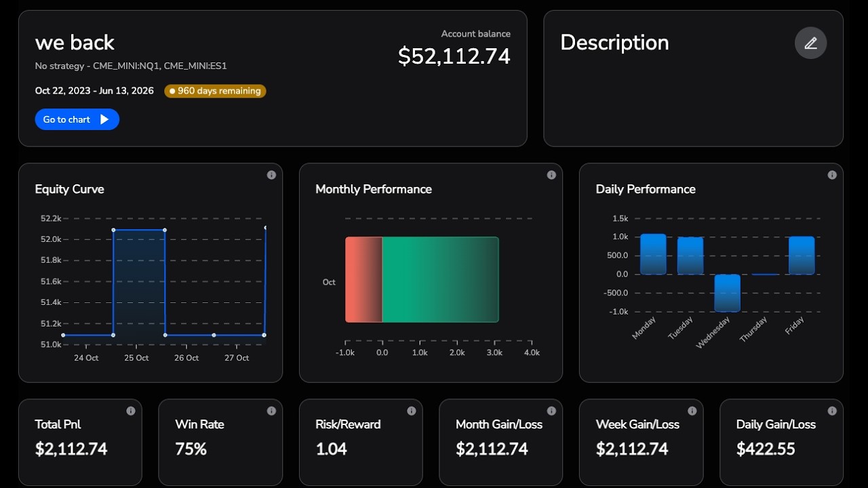The image size is (868, 488).
Task: Click the 'we back' session title
Action: [x=75, y=43]
